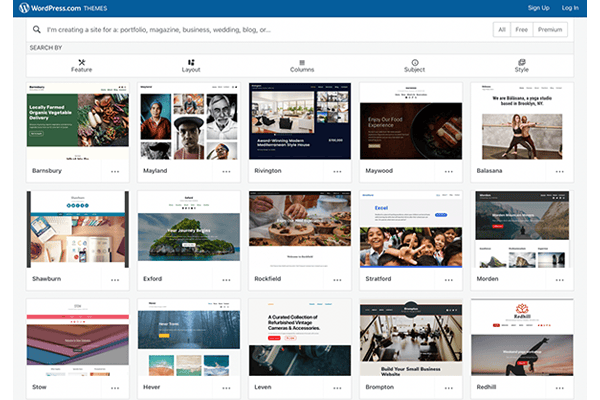Image resolution: width=600 pixels, height=400 pixels.
Task: Click the Brompton theme name
Action: (380, 387)
